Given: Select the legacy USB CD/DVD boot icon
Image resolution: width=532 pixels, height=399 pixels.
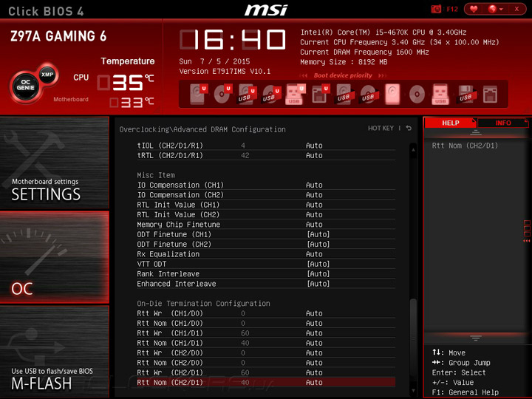Looking at the screenshot, I should 369,94.
